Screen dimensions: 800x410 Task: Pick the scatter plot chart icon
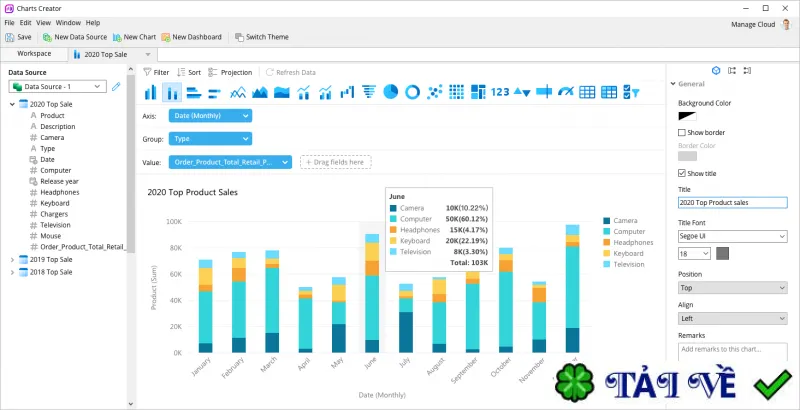click(435, 92)
